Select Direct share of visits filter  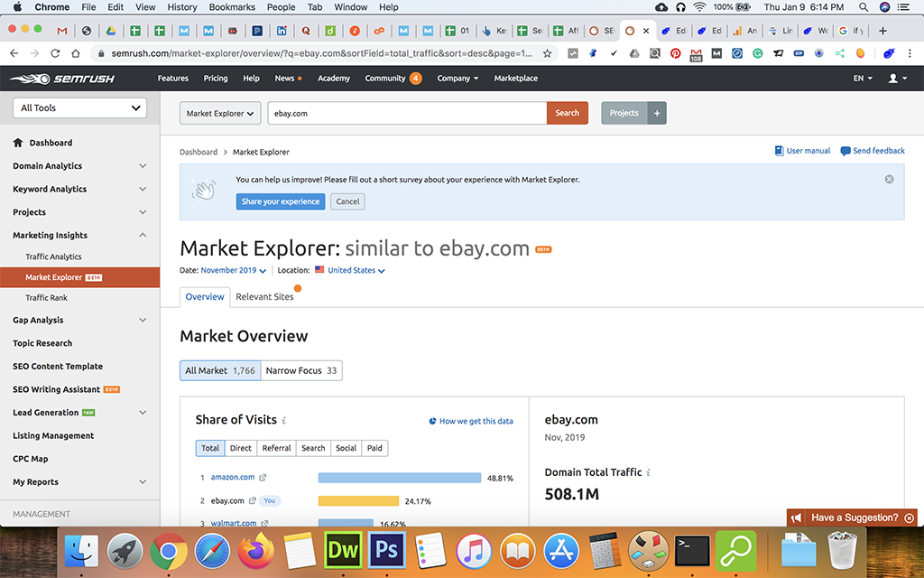(x=240, y=448)
